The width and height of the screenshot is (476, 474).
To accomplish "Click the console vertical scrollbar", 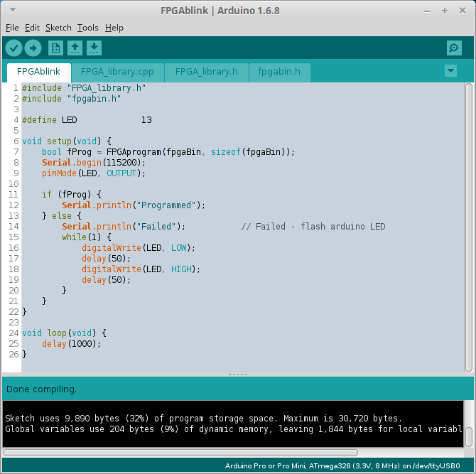I will [469, 437].
